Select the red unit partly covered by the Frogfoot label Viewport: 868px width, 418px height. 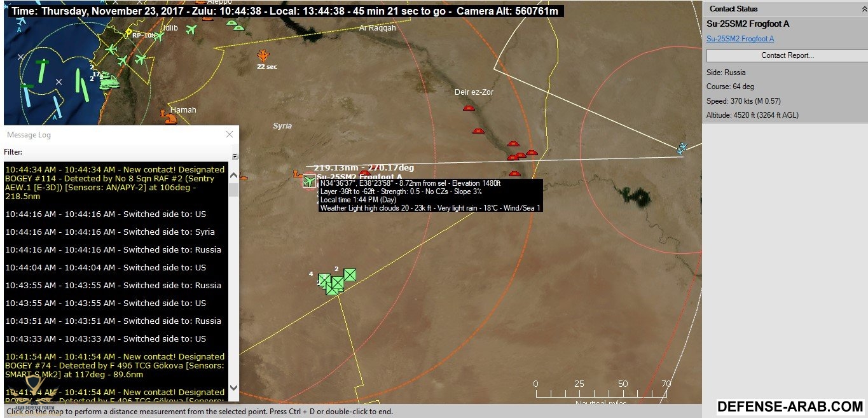click(365, 172)
